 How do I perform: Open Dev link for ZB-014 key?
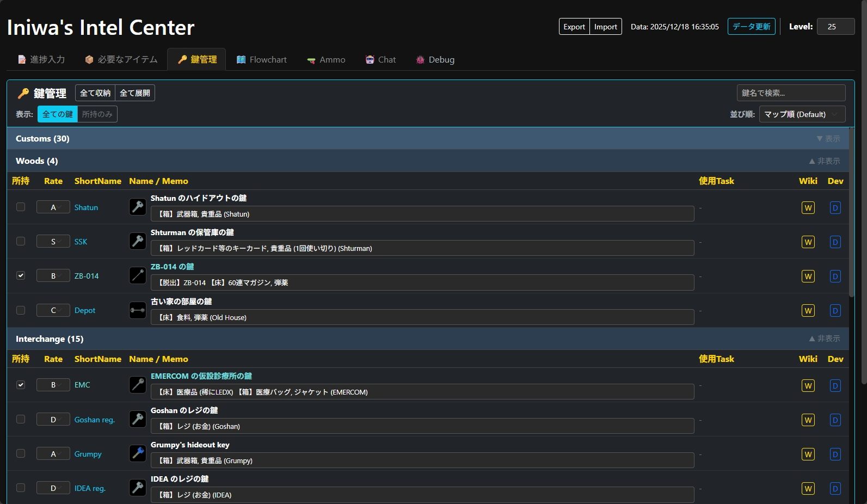pyautogui.click(x=835, y=276)
